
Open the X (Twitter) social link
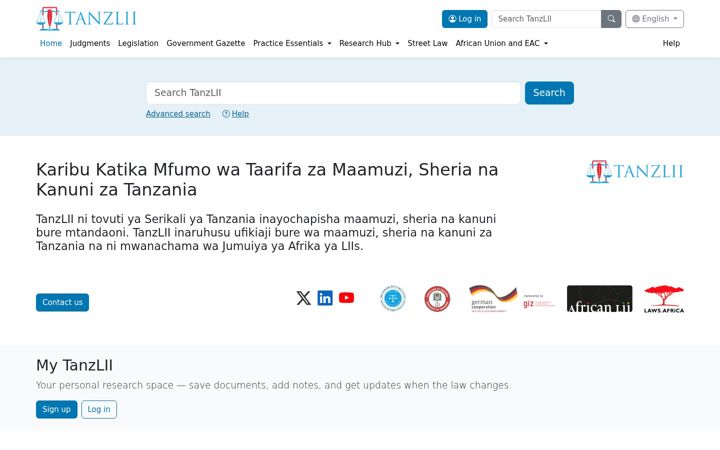coord(304,298)
